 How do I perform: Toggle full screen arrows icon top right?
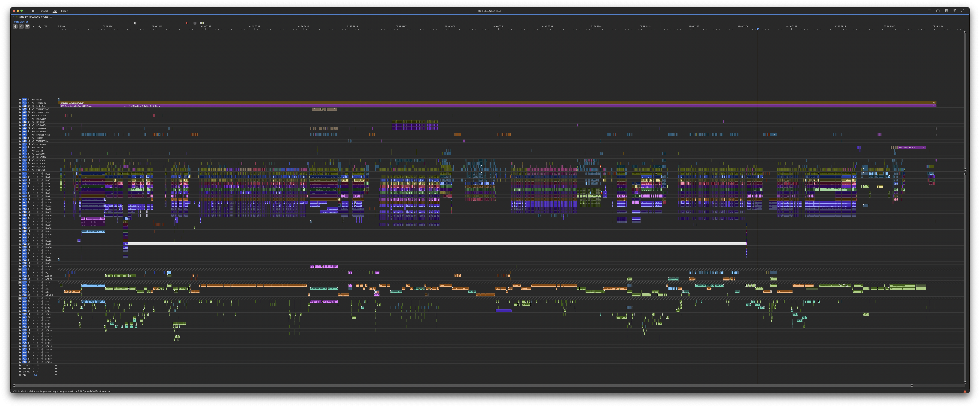(963, 11)
